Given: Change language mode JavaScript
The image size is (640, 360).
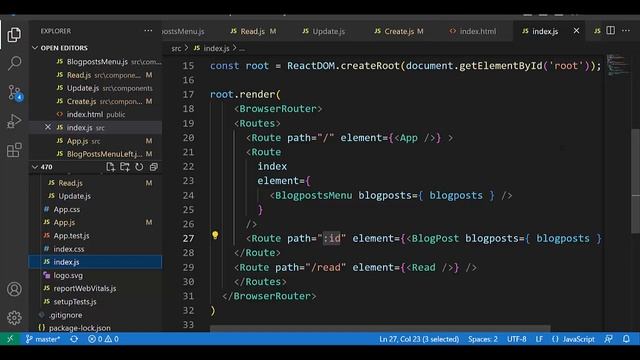Looking at the screenshot, I should [573, 339].
